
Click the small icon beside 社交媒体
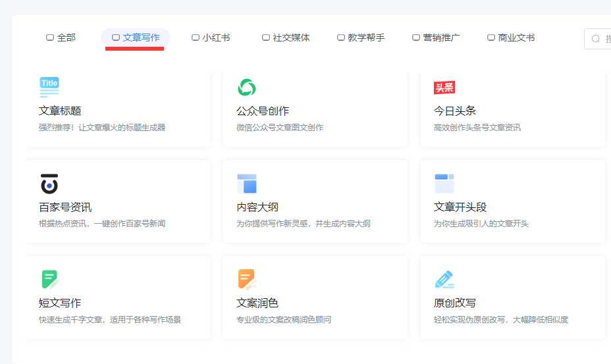point(266,38)
